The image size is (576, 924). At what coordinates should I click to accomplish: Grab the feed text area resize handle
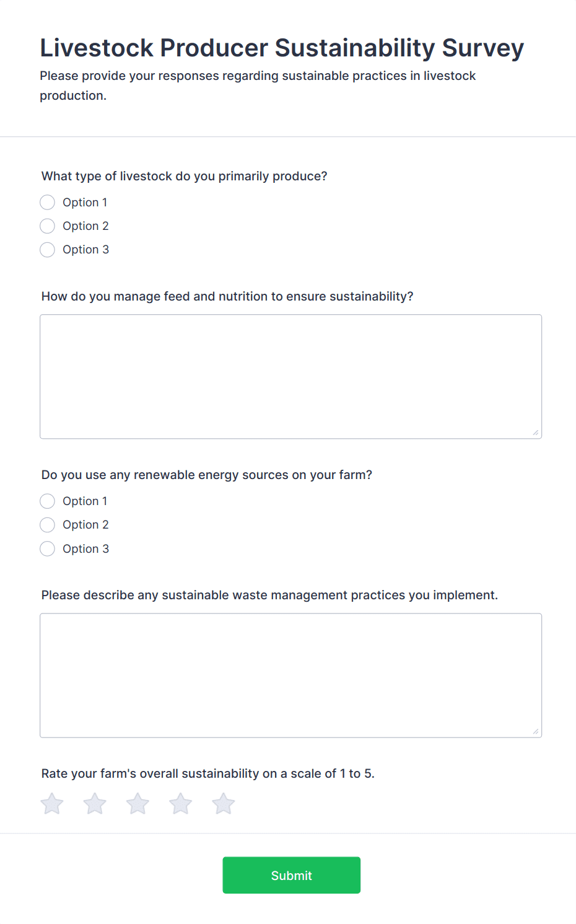click(x=536, y=433)
